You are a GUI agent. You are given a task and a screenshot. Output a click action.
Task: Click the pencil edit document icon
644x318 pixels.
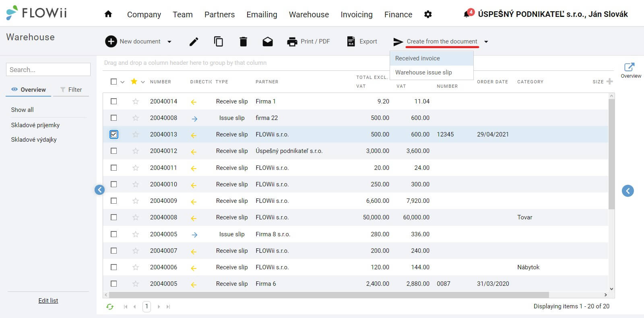194,41
